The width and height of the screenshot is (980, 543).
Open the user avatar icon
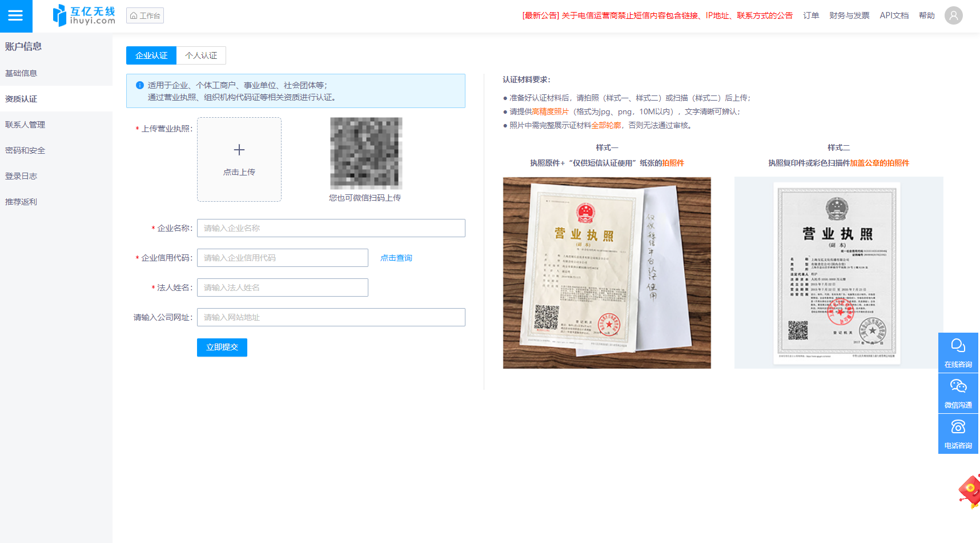953,15
